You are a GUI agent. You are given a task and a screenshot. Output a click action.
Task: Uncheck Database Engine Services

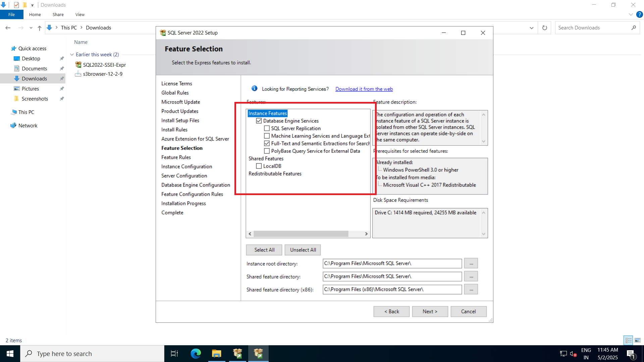(x=259, y=121)
